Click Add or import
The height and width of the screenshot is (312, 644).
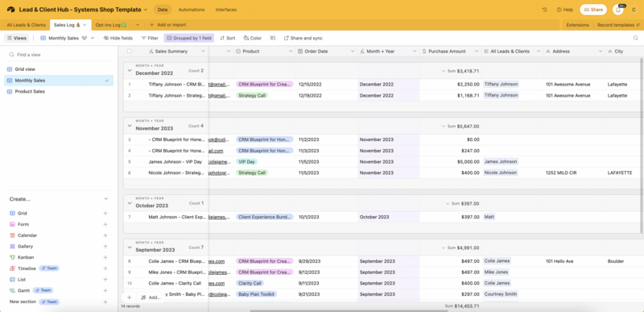167,25
